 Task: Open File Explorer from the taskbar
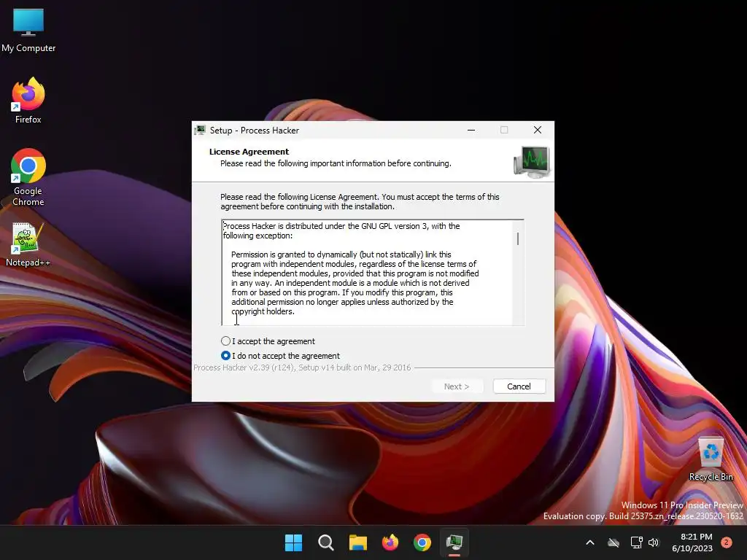[357, 542]
